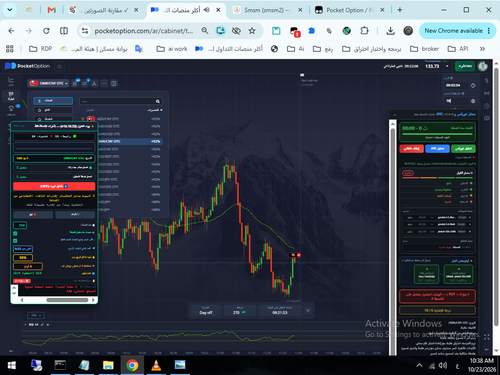Click the multi-chart layout icon in chart toolbar
Viewport: 500px width, 375px height.
coord(114,83)
